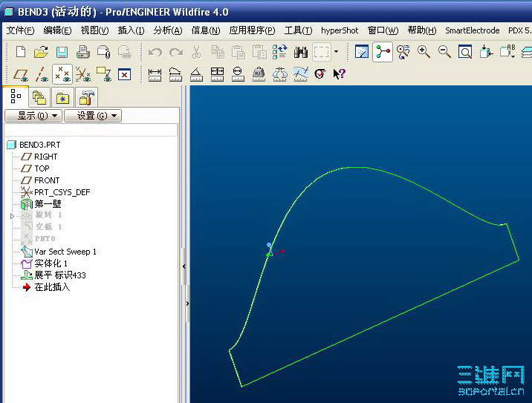The height and width of the screenshot is (403, 532).
Task: Select the 第一壁 feature
Action: (48, 204)
